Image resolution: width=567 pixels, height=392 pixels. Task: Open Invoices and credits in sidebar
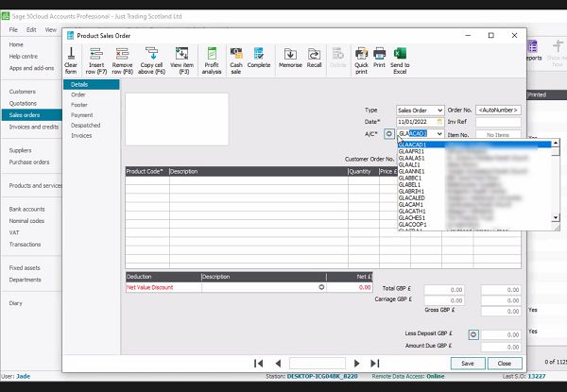(x=34, y=127)
